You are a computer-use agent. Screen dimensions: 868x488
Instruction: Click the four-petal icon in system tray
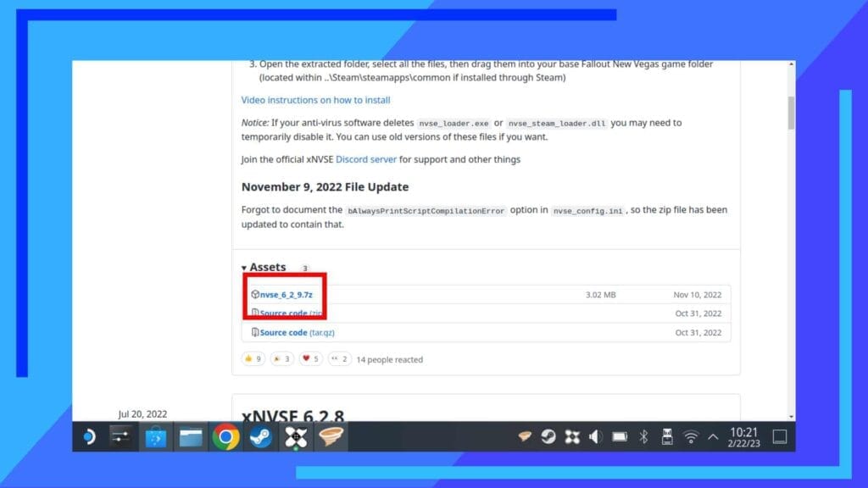(572, 437)
